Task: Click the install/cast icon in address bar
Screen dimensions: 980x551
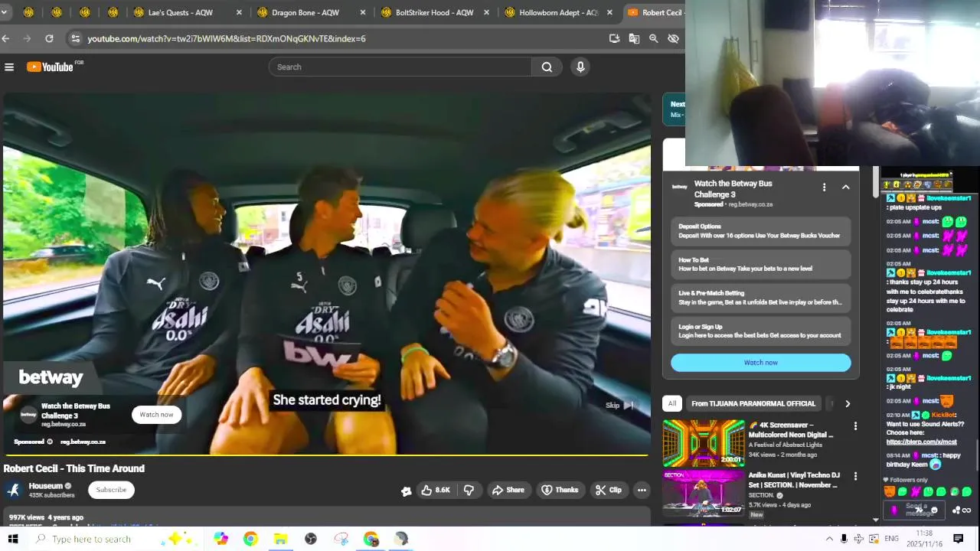Action: (x=614, y=38)
